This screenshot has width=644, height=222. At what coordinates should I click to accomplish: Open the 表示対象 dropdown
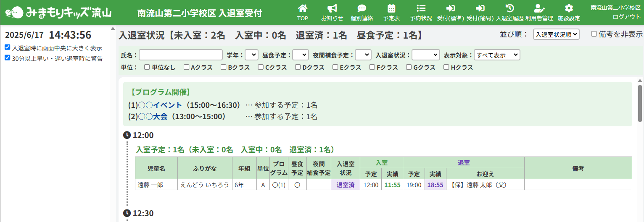point(497,55)
